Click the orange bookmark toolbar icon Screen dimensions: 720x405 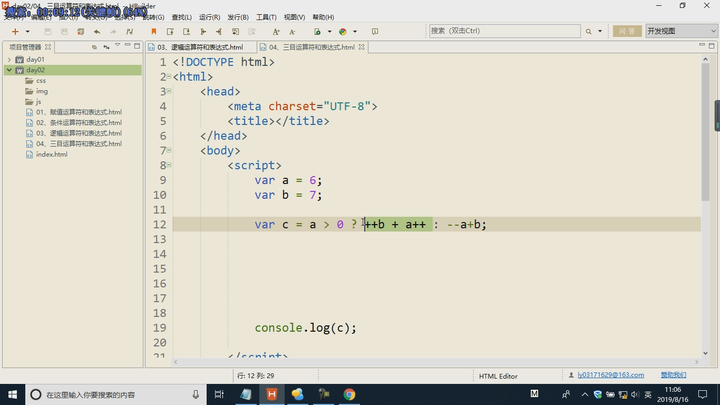pos(154,31)
